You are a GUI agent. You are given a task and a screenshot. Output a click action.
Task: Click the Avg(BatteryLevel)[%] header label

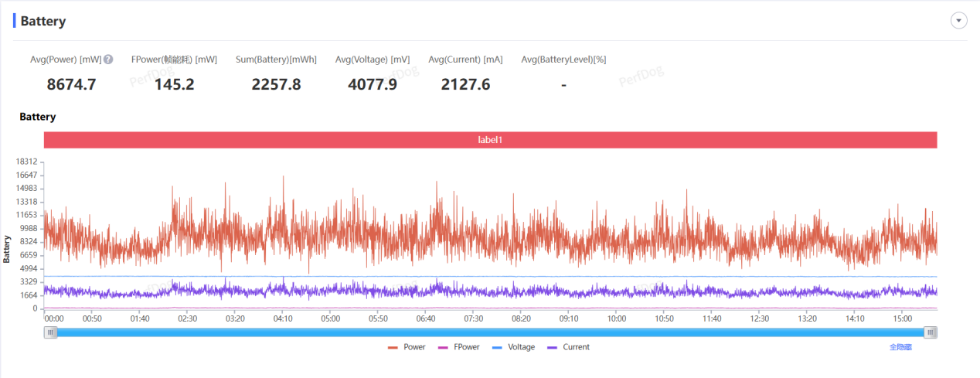coord(563,60)
